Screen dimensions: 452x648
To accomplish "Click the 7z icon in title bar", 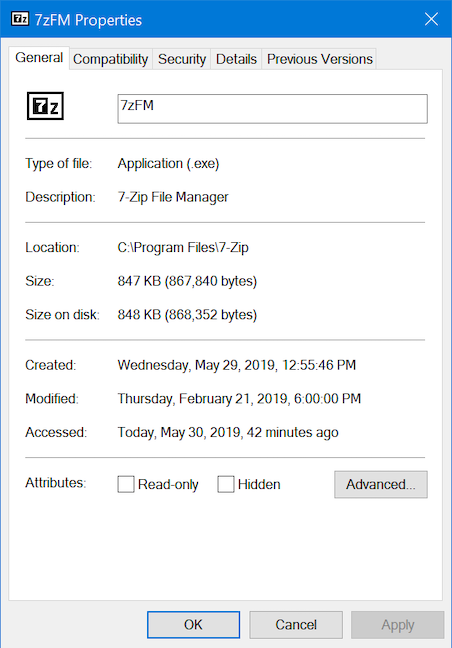I will pos(20,19).
